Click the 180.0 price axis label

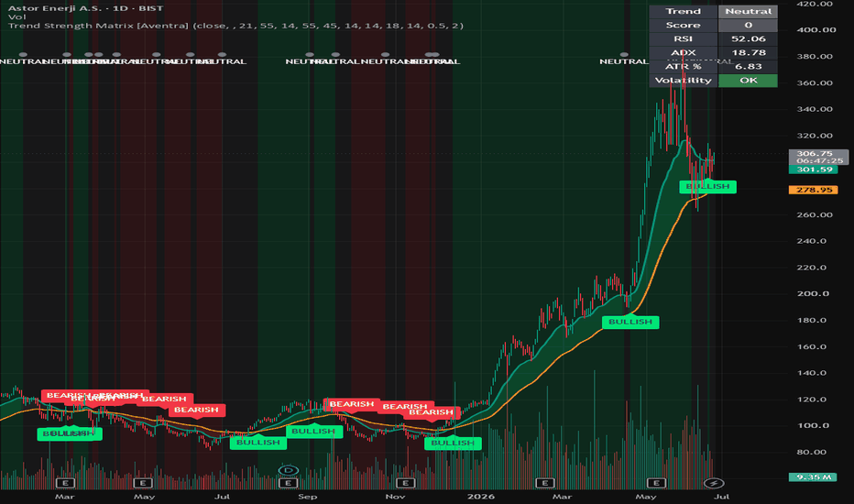[811, 320]
